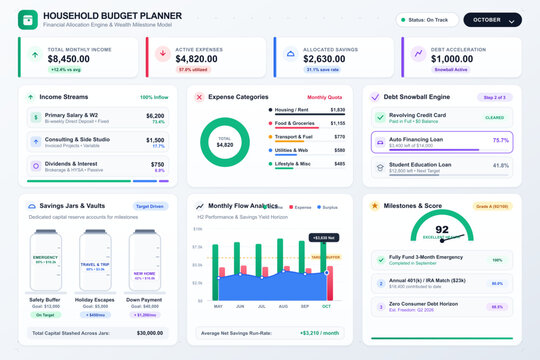Toggle the Surplus legend item
The width and height of the screenshot is (540, 360).
(327, 207)
